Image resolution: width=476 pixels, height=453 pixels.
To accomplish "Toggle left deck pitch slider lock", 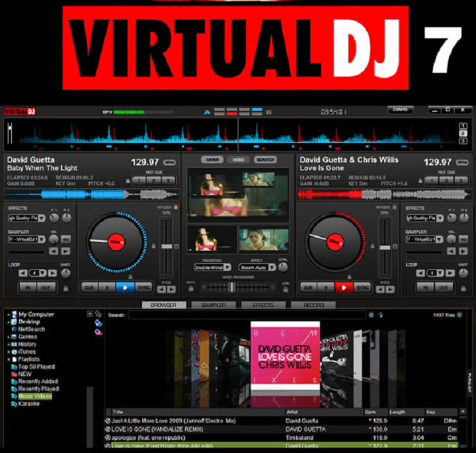I will click(x=153, y=246).
